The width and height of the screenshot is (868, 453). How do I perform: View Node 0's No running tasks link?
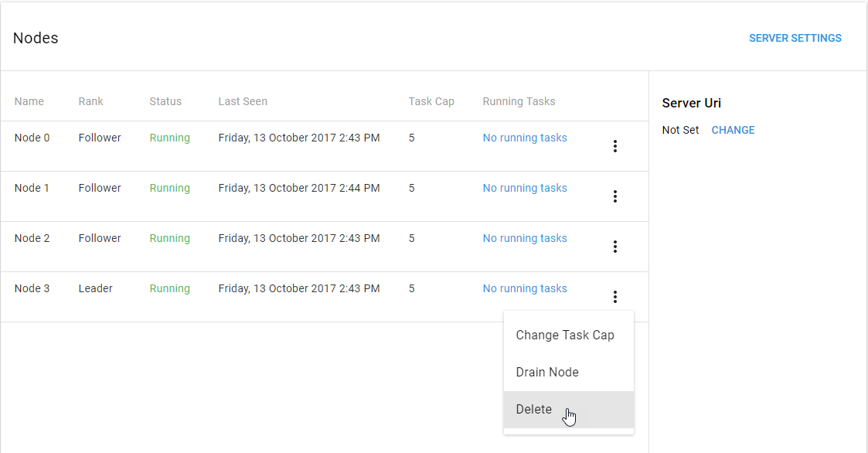tap(525, 138)
